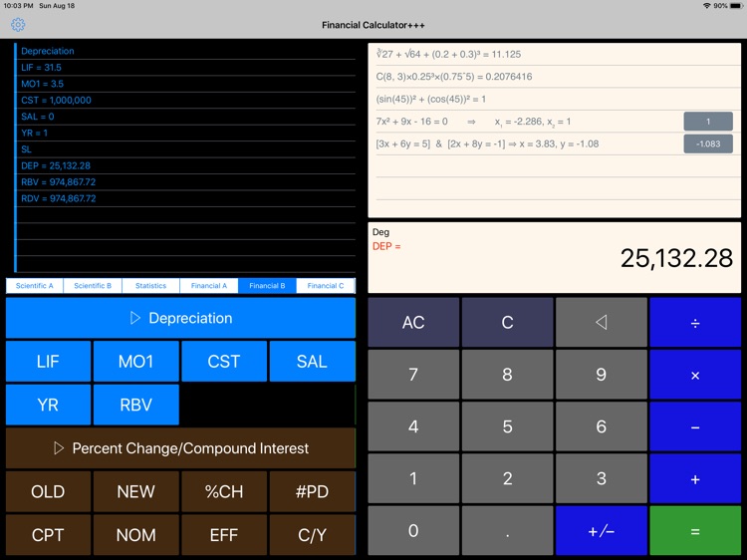Open the Financial C tab
This screenshot has height=560, width=747.
click(326, 286)
